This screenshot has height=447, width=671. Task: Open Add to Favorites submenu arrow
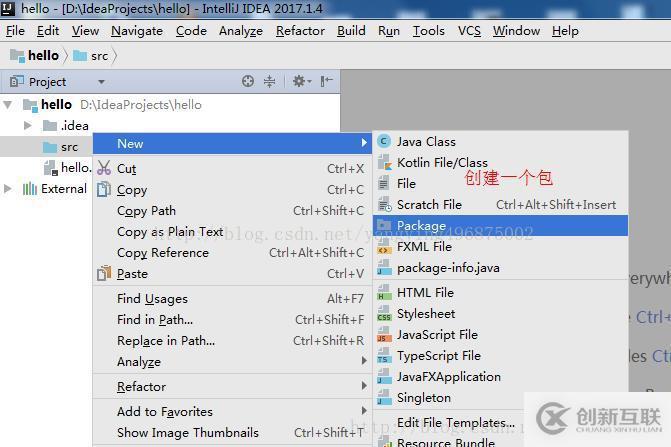point(364,411)
